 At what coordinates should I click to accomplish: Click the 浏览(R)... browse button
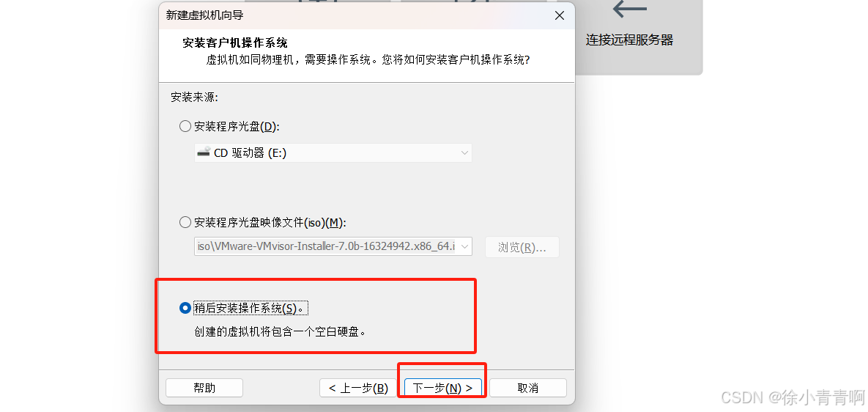tap(522, 247)
